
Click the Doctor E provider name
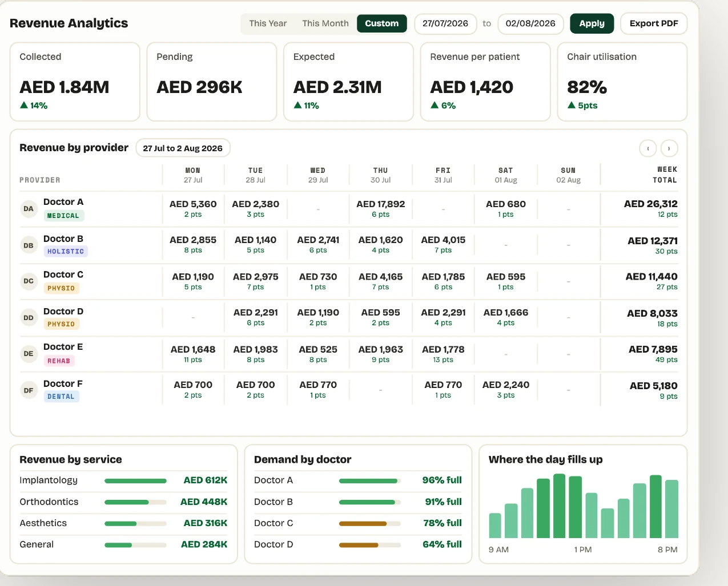tap(63, 347)
